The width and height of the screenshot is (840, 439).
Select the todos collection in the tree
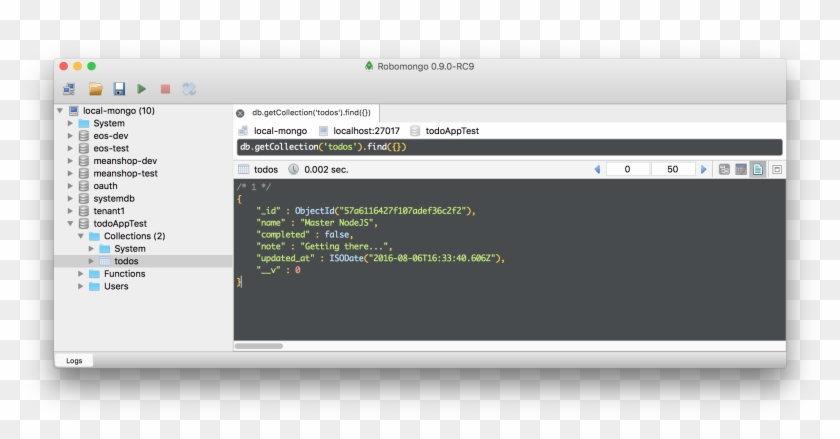point(126,261)
